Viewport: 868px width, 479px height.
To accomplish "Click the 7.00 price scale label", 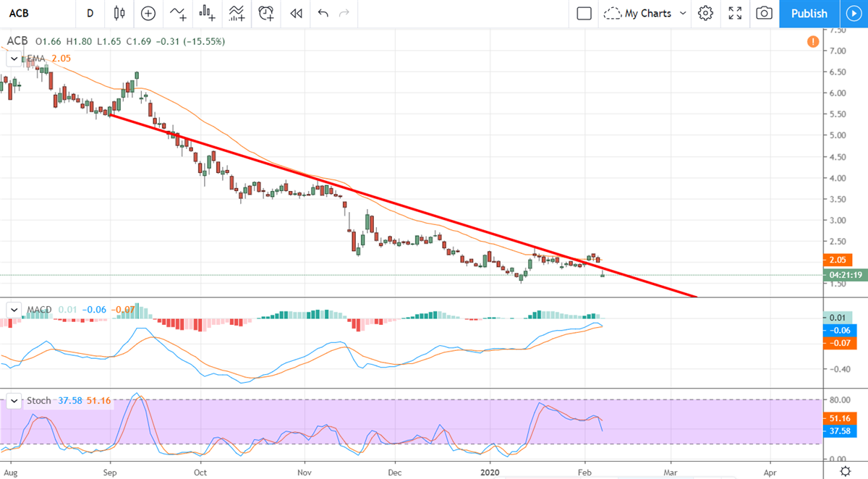I will [x=837, y=51].
